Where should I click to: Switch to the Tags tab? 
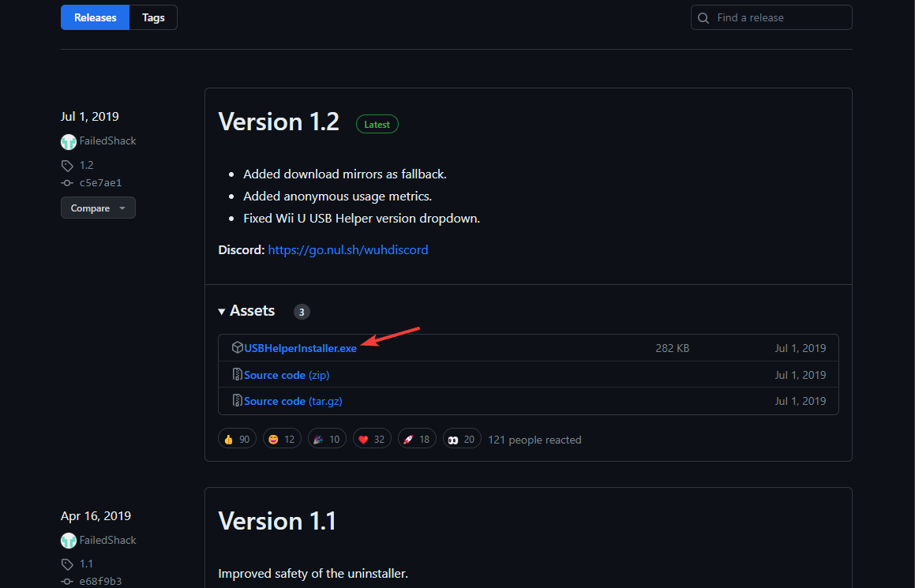(153, 17)
